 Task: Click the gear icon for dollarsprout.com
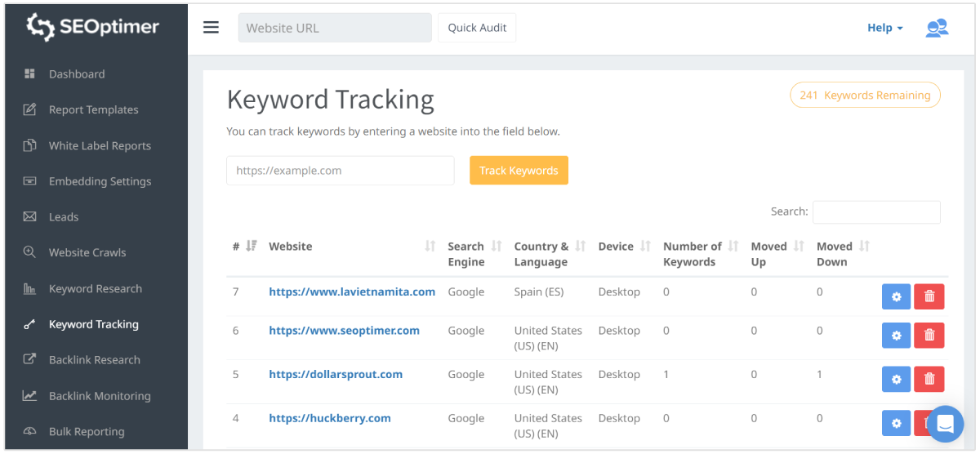pos(896,379)
